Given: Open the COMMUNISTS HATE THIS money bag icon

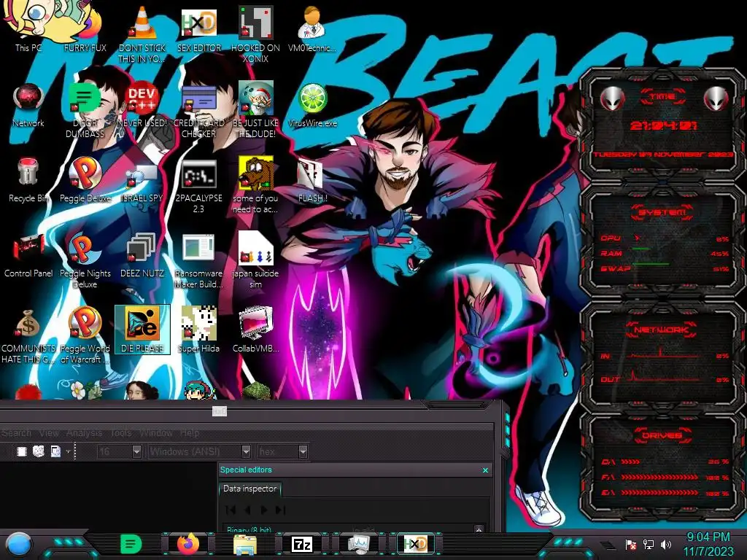Looking at the screenshot, I should click(x=28, y=335).
